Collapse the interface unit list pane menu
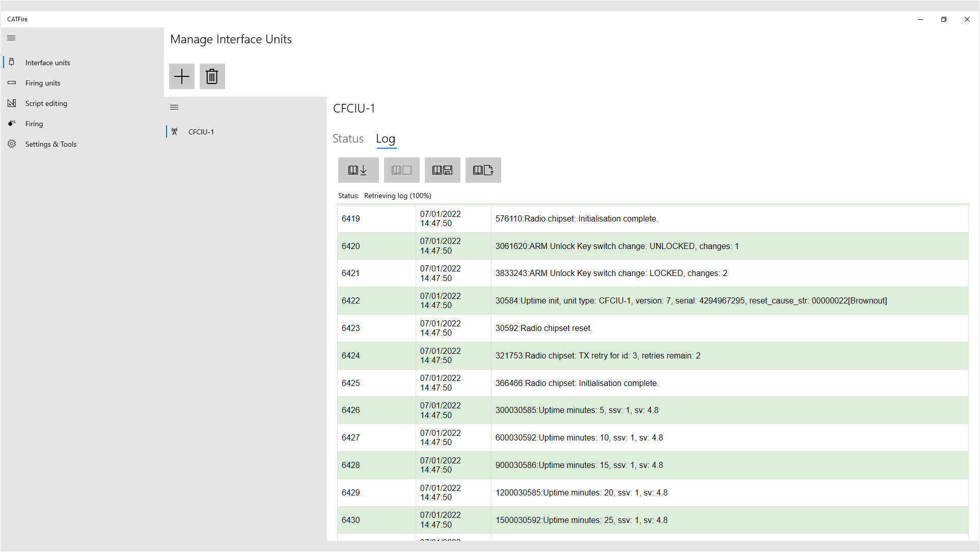The width and height of the screenshot is (980, 552). coord(174,107)
